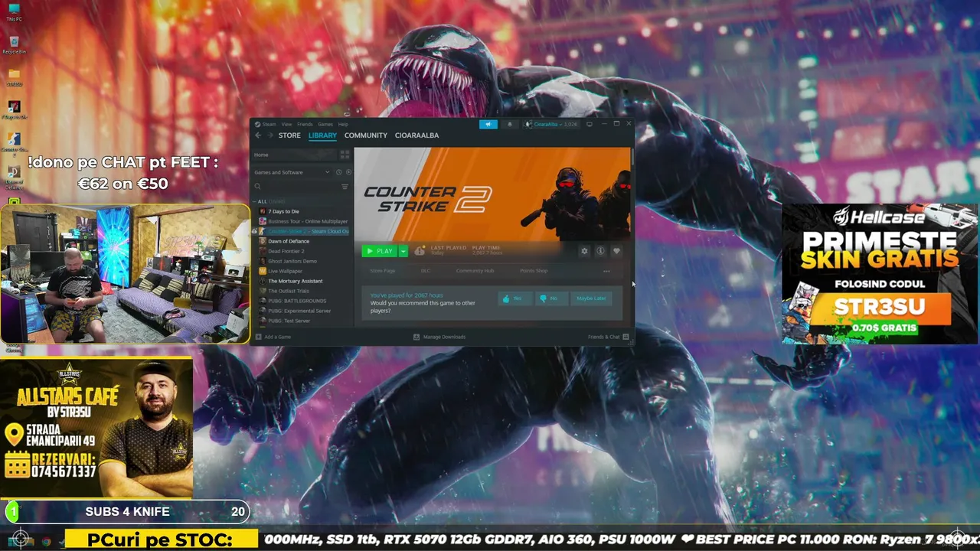Switch Steam to Big Picture mode icon
The width and height of the screenshot is (980, 551).
coord(589,124)
